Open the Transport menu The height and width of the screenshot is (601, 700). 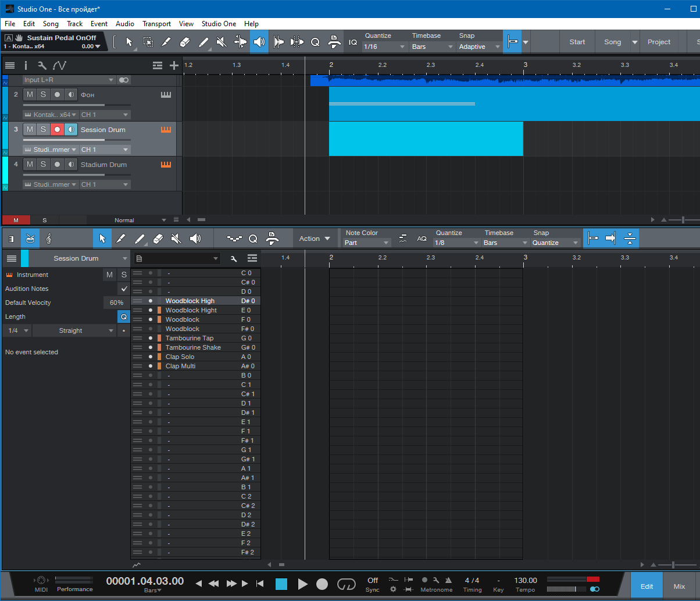point(156,24)
